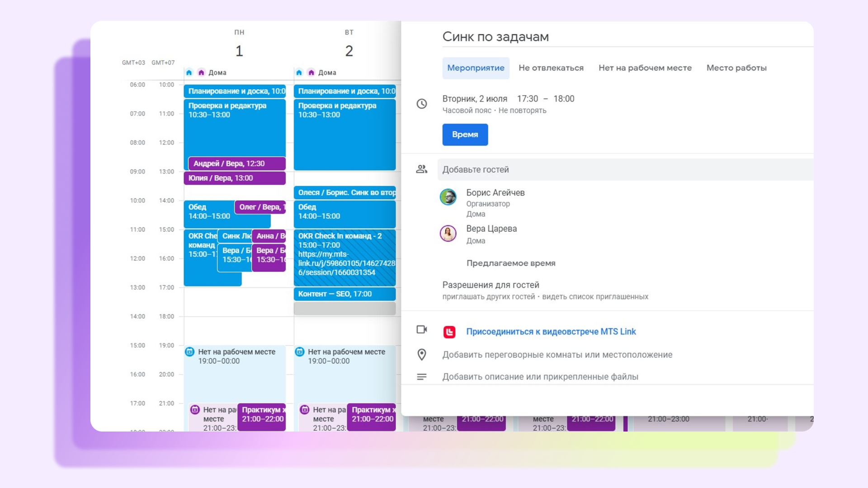The height and width of the screenshot is (488, 868).
Task: Select the Мероприятие tab
Action: tap(476, 68)
